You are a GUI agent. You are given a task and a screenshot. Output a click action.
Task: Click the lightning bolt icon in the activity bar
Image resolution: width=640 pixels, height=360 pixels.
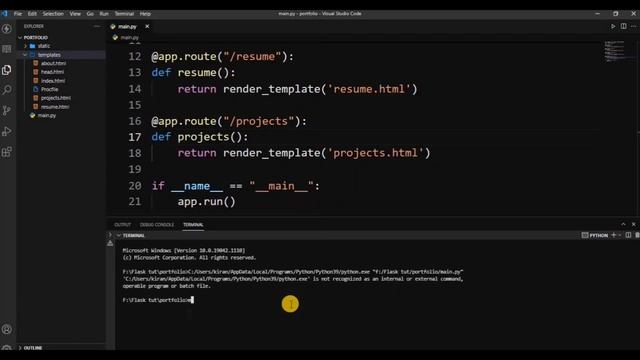click(7, 29)
